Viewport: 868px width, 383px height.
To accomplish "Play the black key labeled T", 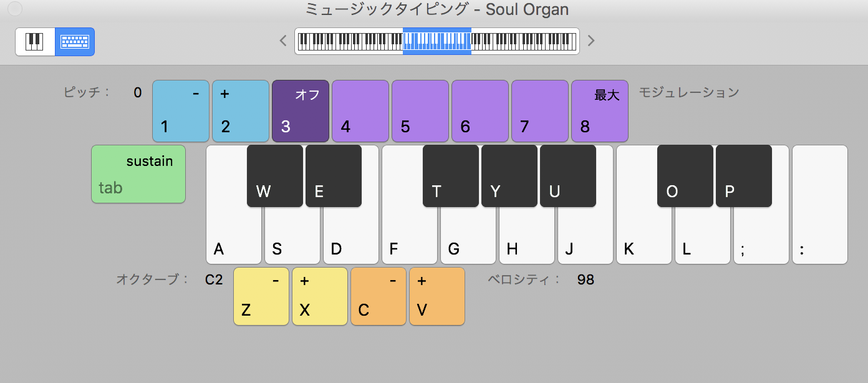I will pos(451,176).
